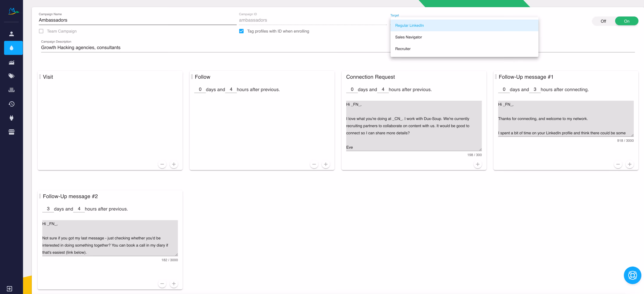Uncheck Tag profiles with ID when enrolling

pyautogui.click(x=241, y=31)
